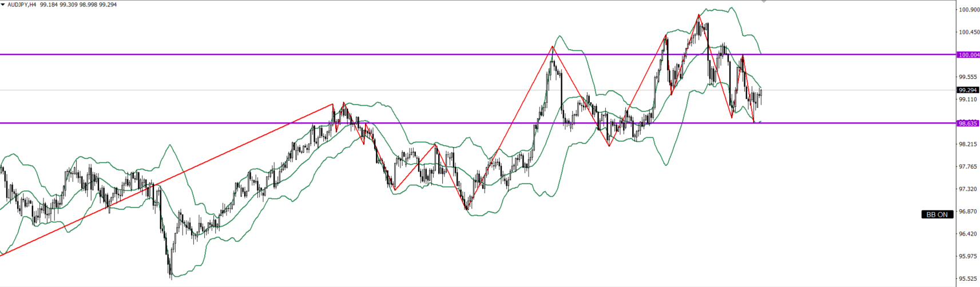
Task: Open the dropdown arrow beside AUDJPY,H4
Action: point(3,5)
